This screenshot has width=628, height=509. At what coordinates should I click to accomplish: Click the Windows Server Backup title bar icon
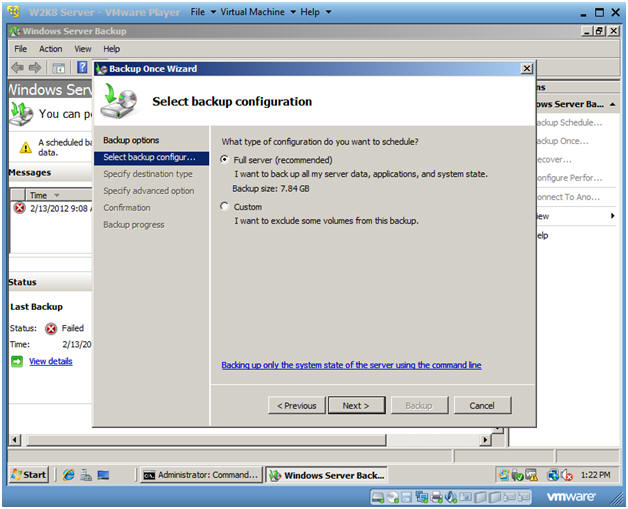click(14, 31)
